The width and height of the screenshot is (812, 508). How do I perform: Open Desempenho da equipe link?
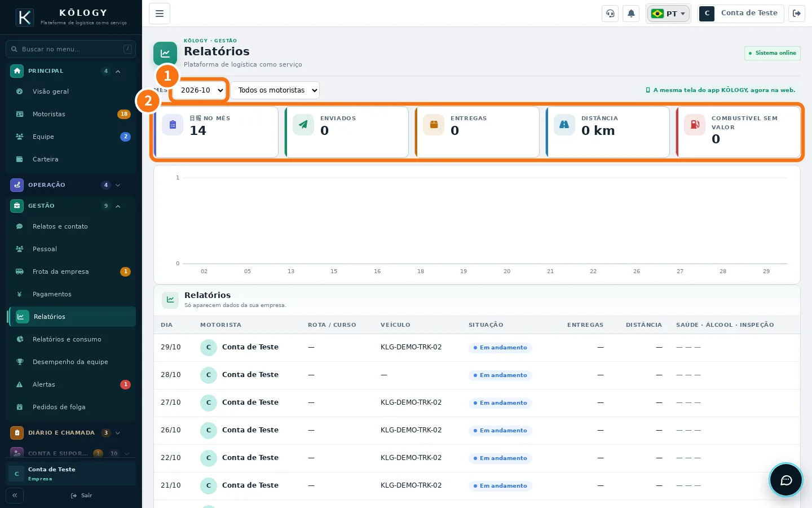[x=71, y=362]
